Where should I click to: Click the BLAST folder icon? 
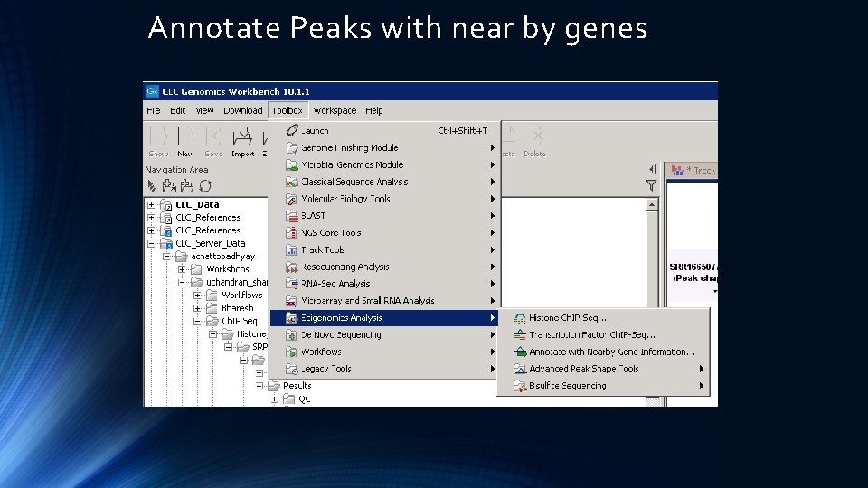[x=292, y=216]
